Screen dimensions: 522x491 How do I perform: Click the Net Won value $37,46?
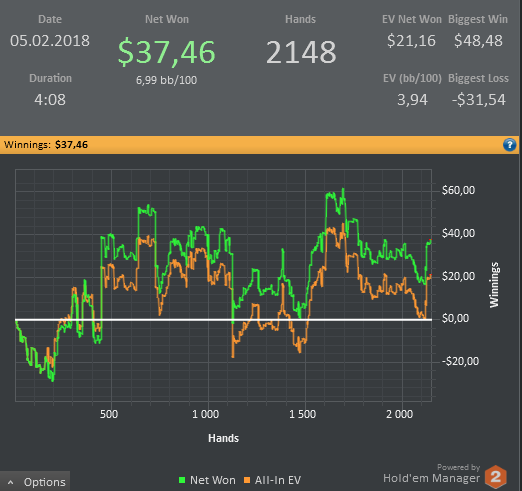click(x=167, y=52)
